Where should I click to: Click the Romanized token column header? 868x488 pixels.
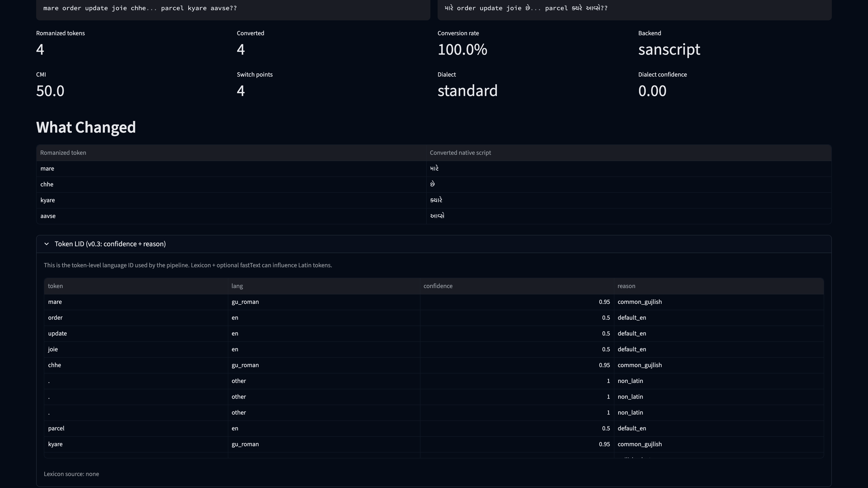[x=63, y=152]
